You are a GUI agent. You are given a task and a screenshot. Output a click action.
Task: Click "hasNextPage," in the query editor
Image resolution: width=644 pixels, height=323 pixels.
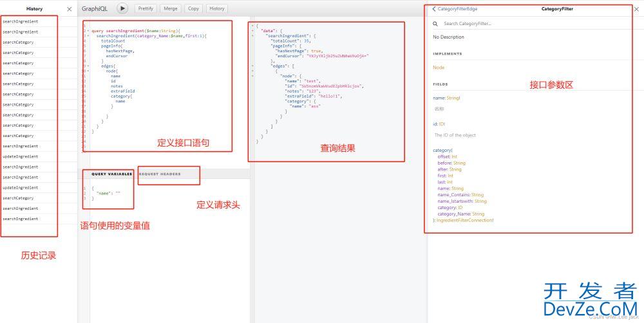[x=120, y=51]
